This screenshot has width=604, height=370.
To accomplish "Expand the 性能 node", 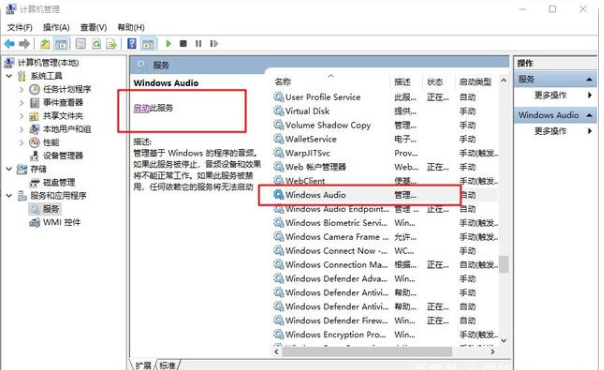I will point(22,142).
